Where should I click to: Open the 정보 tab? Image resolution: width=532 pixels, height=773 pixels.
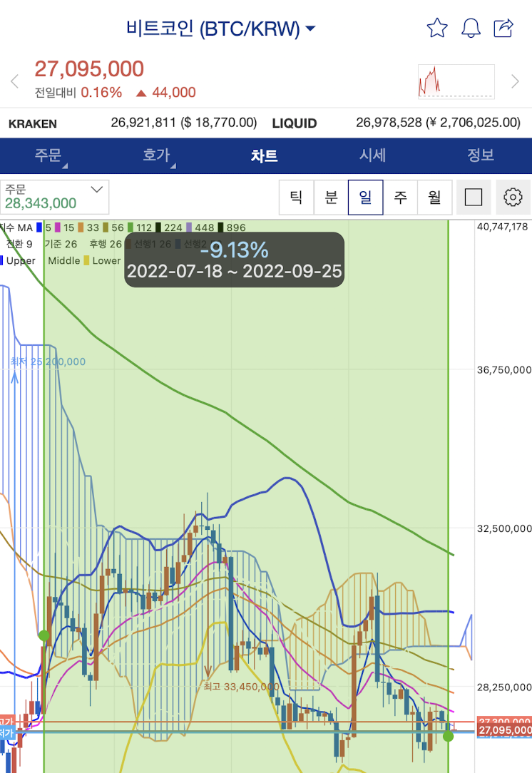click(x=480, y=155)
